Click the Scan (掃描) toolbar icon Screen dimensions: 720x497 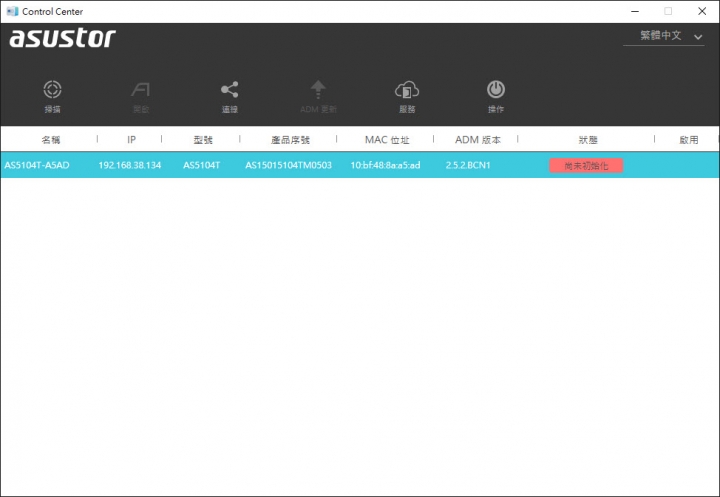point(52,90)
